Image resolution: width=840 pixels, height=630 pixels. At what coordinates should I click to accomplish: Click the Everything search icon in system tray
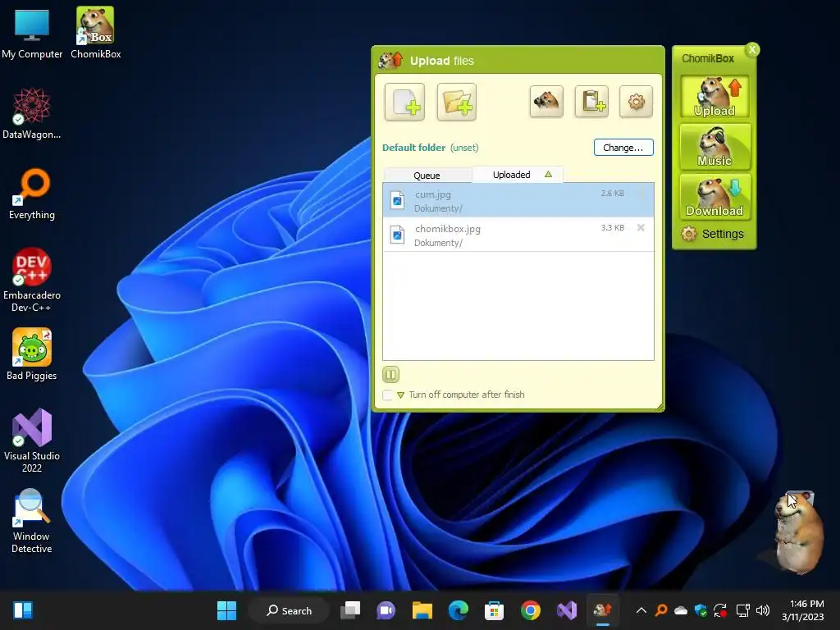661,610
